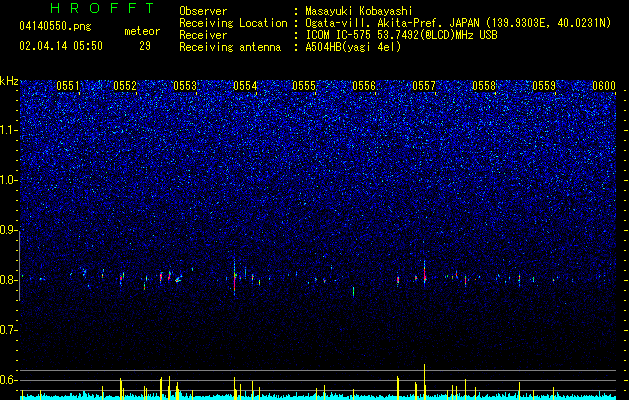Viewport: 629px width, 400px height.
Task: Click the 0558 time marker
Action: [484, 86]
